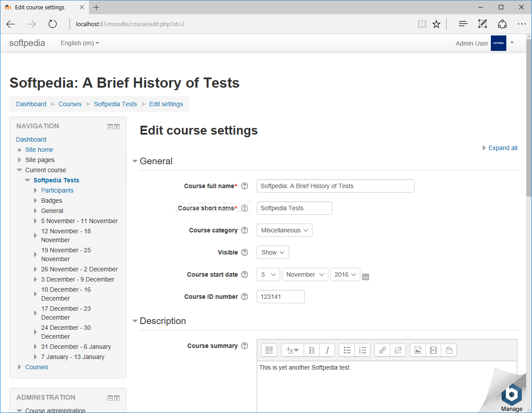The height and width of the screenshot is (413, 532).
Task: Go back to the previous page
Action: pyautogui.click(x=11, y=24)
